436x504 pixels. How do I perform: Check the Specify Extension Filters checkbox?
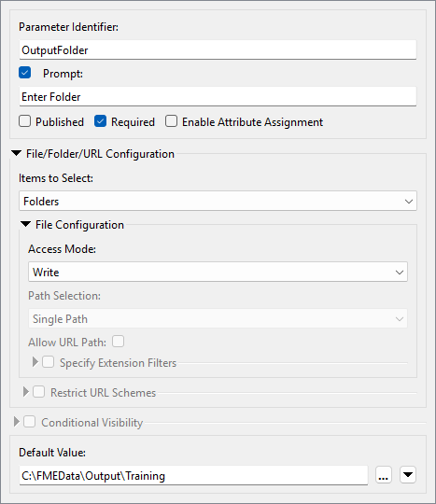coord(49,362)
